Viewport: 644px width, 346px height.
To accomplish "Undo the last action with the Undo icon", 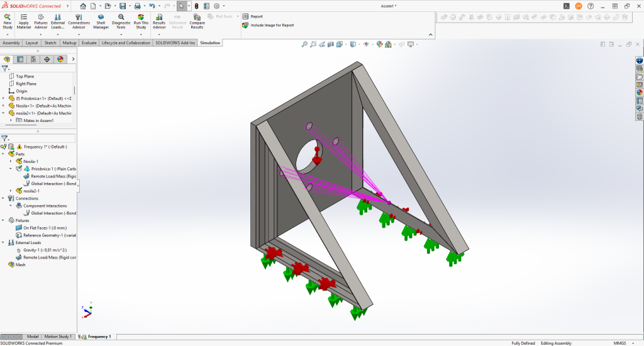I will (152, 6).
